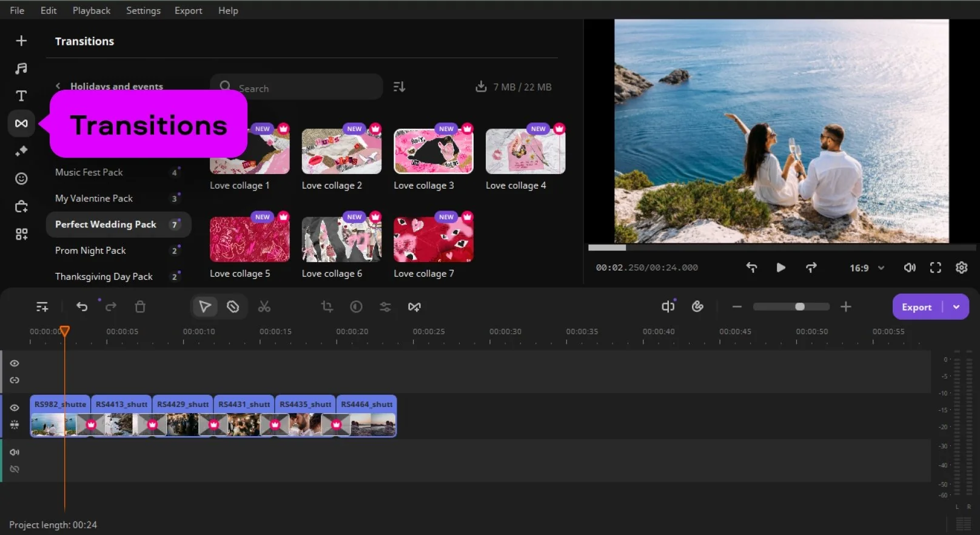Click the Delete trash icon
Image resolution: width=980 pixels, height=535 pixels.
[x=140, y=307]
